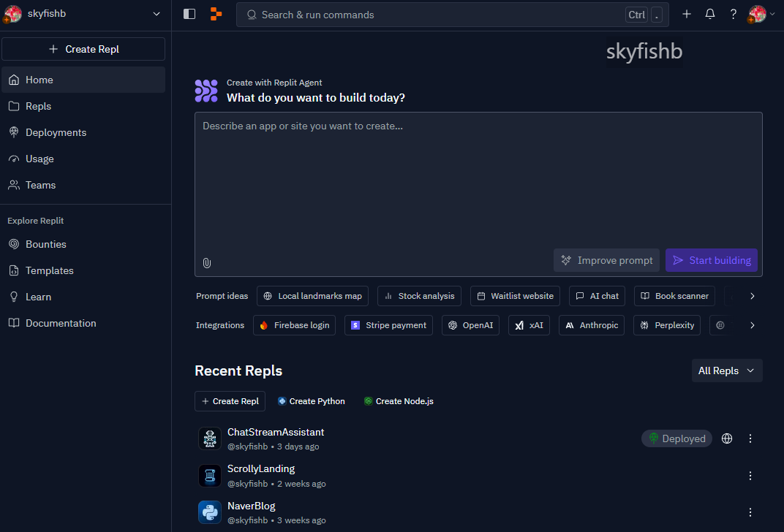Image resolution: width=784 pixels, height=532 pixels.
Task: Select Stripe payment integration
Action: 388,325
